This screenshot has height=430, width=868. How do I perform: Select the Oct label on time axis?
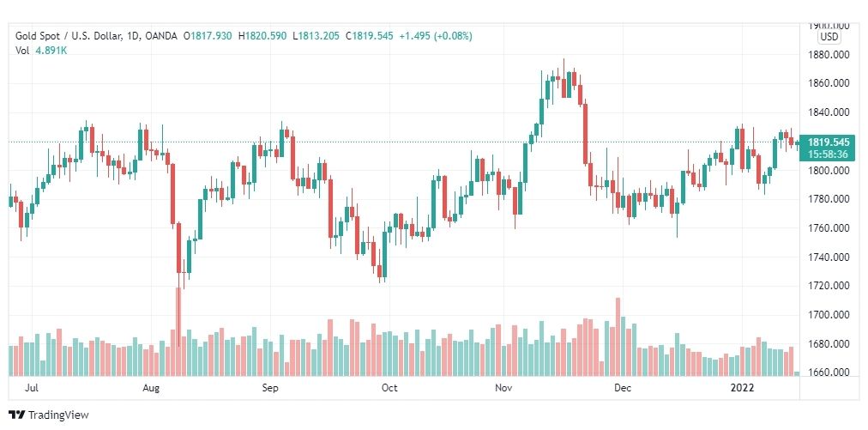click(389, 389)
